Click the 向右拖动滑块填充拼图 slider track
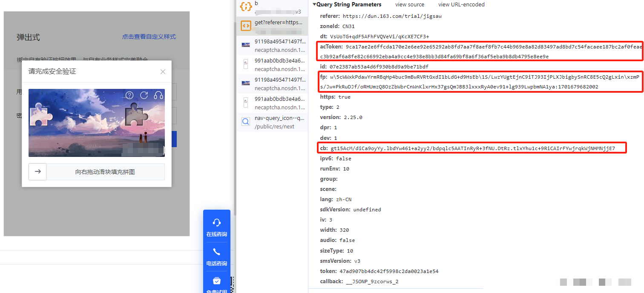Screen dimensions: 644x293 tap(105, 172)
